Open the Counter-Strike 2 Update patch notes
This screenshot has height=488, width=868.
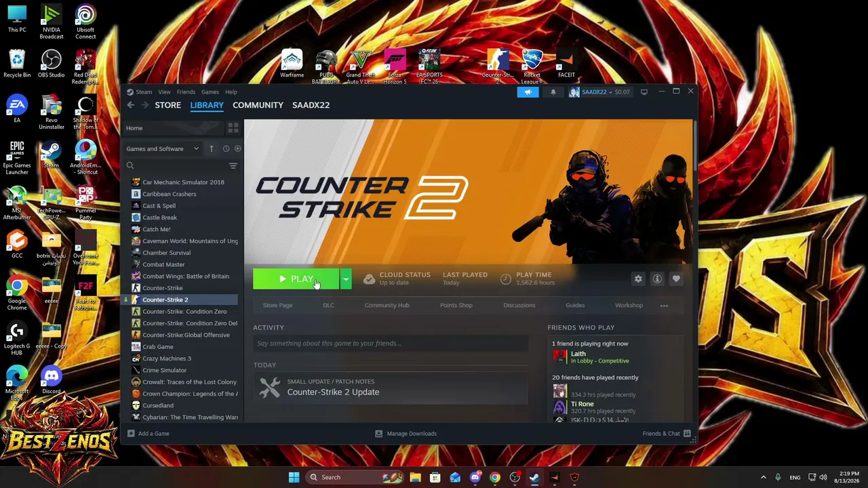coord(391,388)
